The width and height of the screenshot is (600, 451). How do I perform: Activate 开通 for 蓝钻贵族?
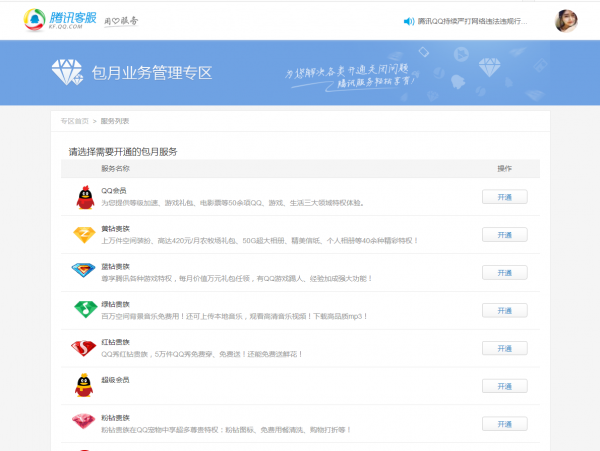504,273
